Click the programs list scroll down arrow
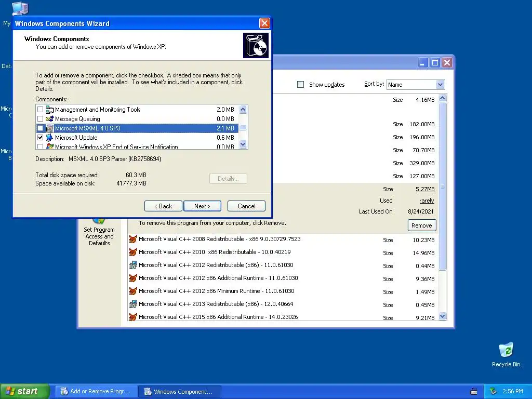The width and height of the screenshot is (532, 399). (x=442, y=316)
